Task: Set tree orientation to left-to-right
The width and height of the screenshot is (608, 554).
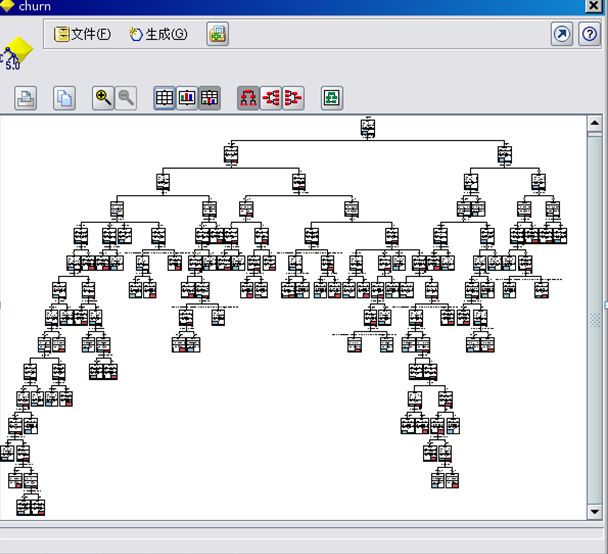Action: [x=271, y=98]
